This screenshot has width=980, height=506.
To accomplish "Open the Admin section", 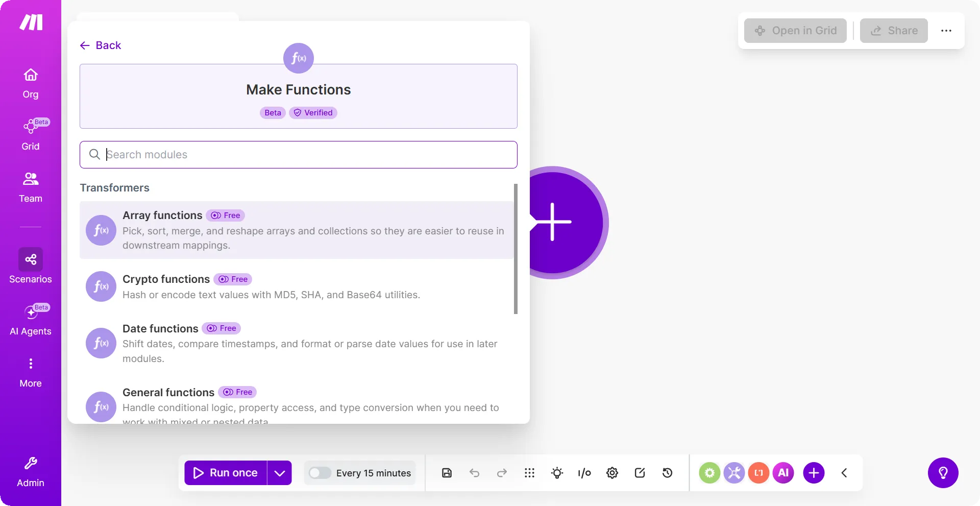I will [31, 472].
